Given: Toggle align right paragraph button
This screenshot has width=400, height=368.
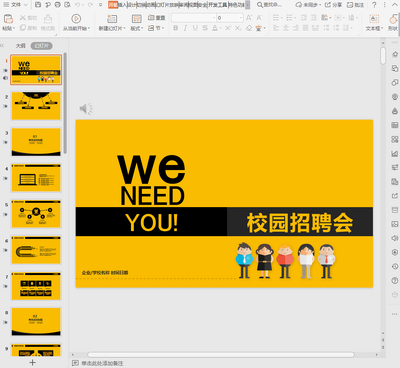Looking at the screenshot, I should [296, 28].
